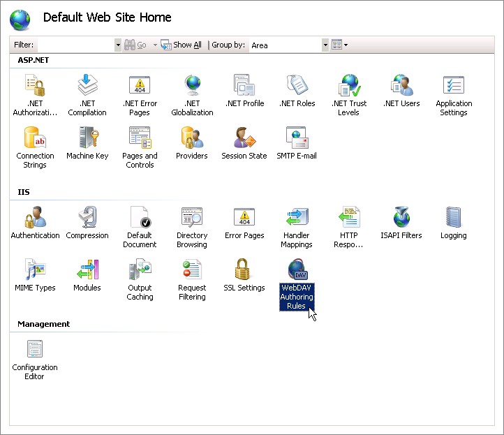Click the Management group heading
504x435 pixels.
tap(44, 324)
